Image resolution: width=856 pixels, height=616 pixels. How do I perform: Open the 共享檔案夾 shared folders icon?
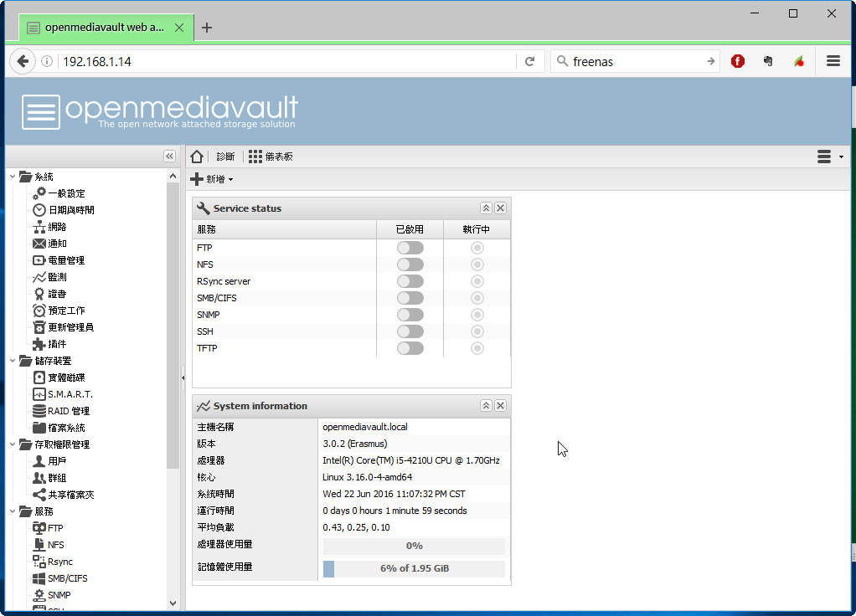[x=39, y=495]
